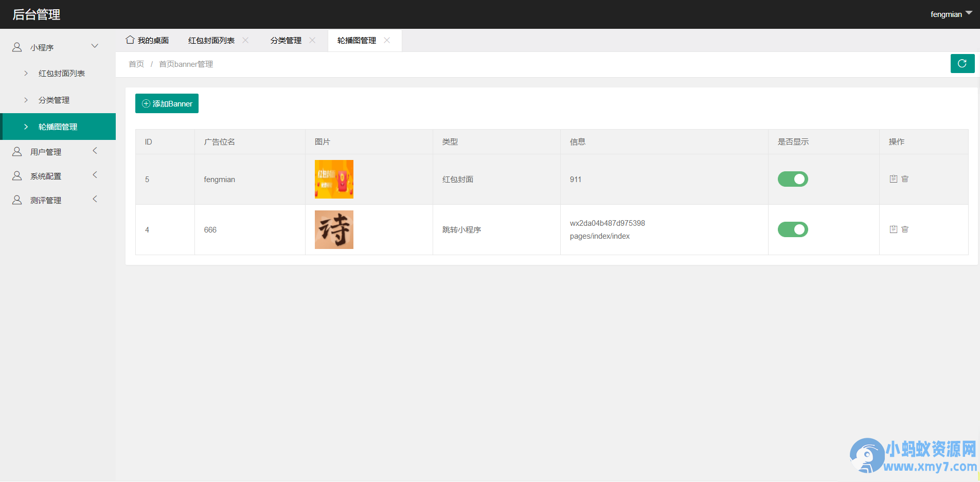Close the 轮播图管理 tab
The image size is (980, 482).
(387, 40)
